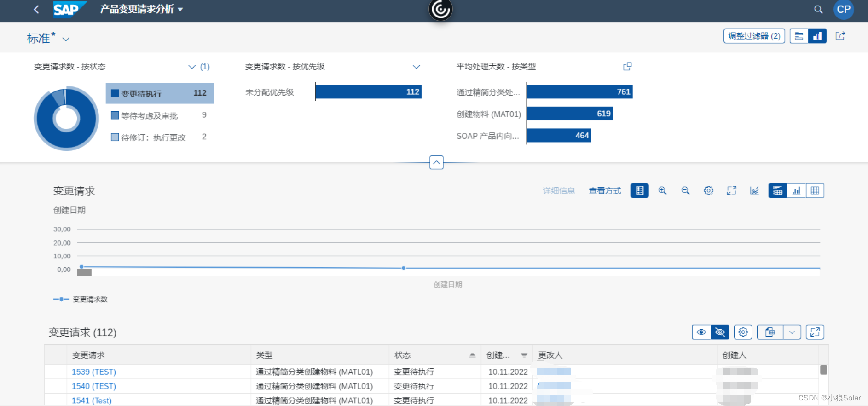Viewport: 868px width, 406px height.
Task: Change the chart type icon
Action: pyautogui.click(x=754, y=191)
